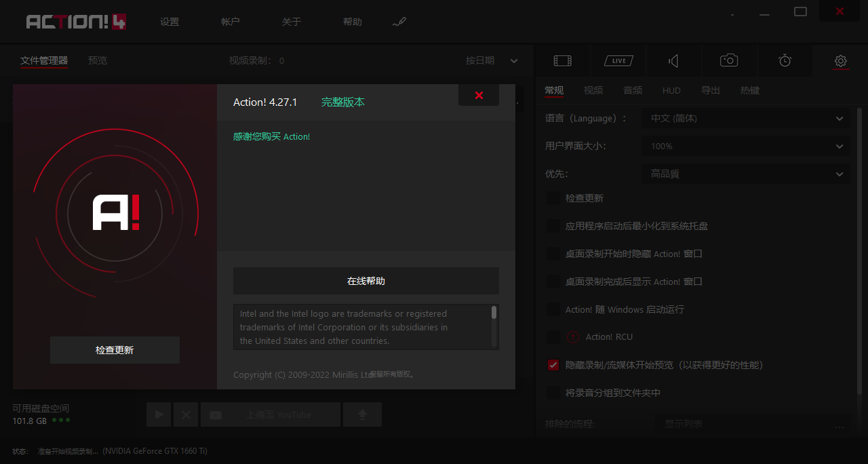Click the play recording button
Viewport: 868px width, 464px height.
click(x=159, y=414)
